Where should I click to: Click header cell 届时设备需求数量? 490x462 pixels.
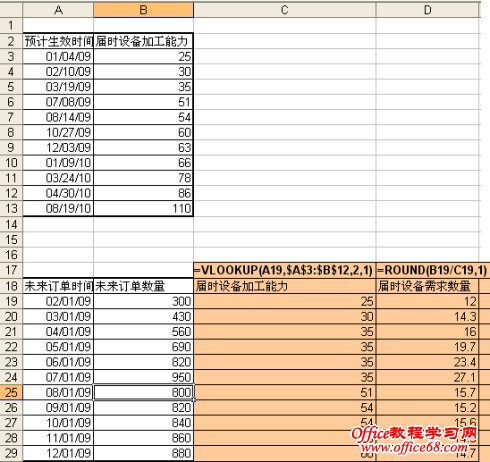tap(428, 286)
